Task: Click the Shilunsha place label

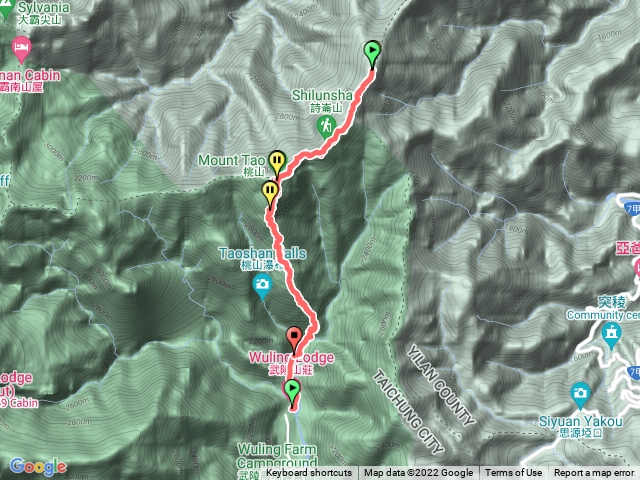Action: [x=322, y=96]
